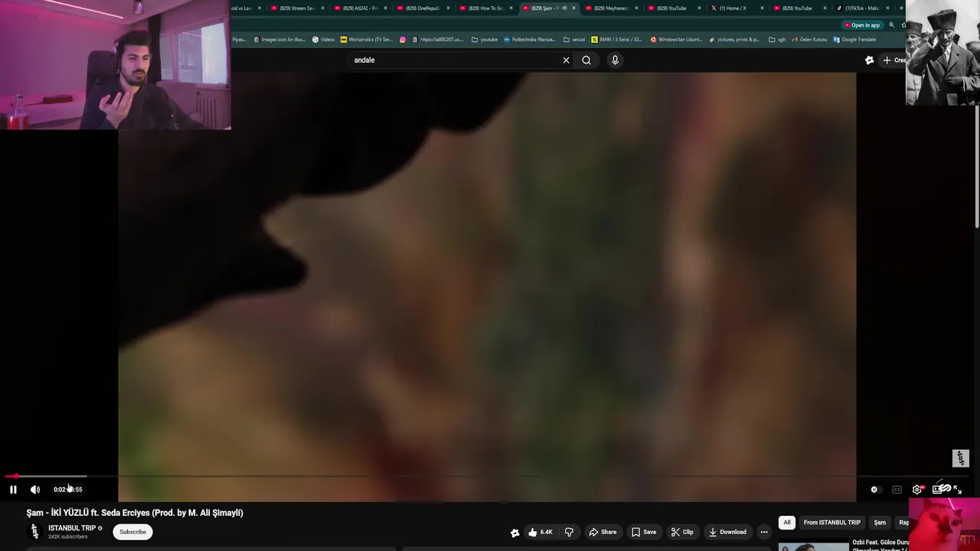Screen dimensions: 980x551
Task: Start voice search with the microphone
Action: click(x=615, y=60)
